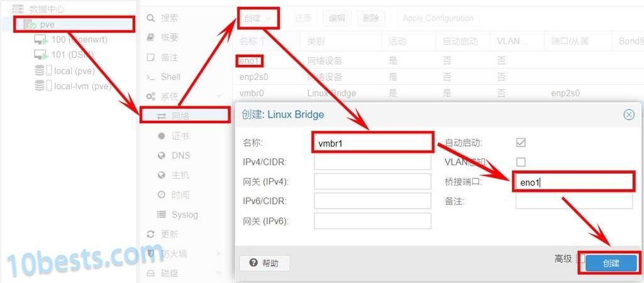Tick the 高级 advanced checkbox

pyautogui.click(x=580, y=258)
